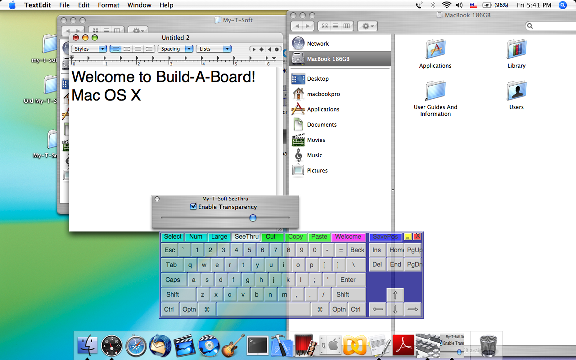Launch Xcode hammer icon in Dock
The width and height of the screenshot is (576, 360).
pyautogui.click(x=281, y=346)
